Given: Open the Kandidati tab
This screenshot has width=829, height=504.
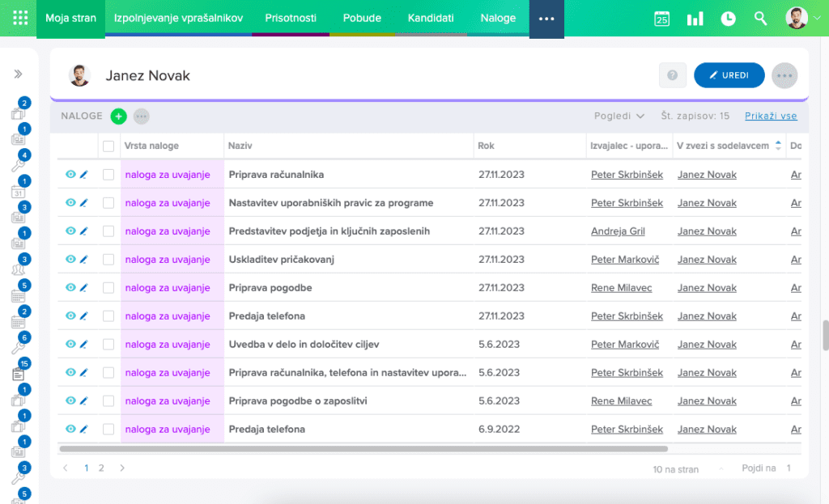Looking at the screenshot, I should click(431, 18).
